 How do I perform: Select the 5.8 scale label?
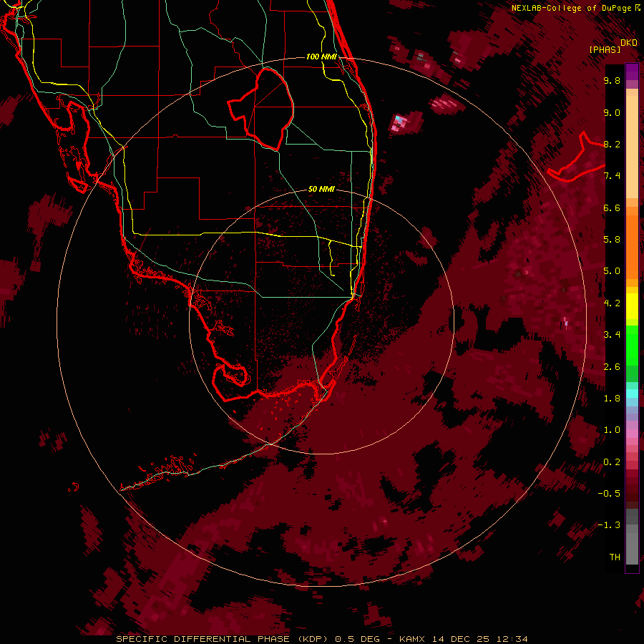(612, 240)
